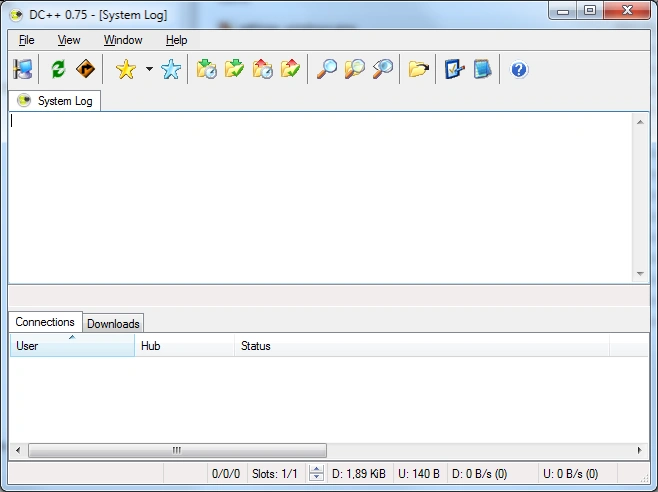658x492 pixels.
Task: Open the Waiting Users upload icon
Action: coord(262,69)
